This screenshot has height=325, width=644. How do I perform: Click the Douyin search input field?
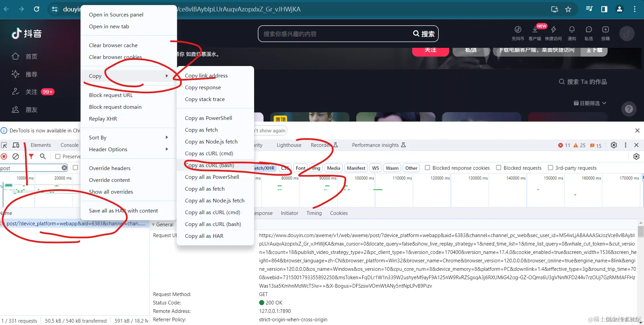point(335,34)
